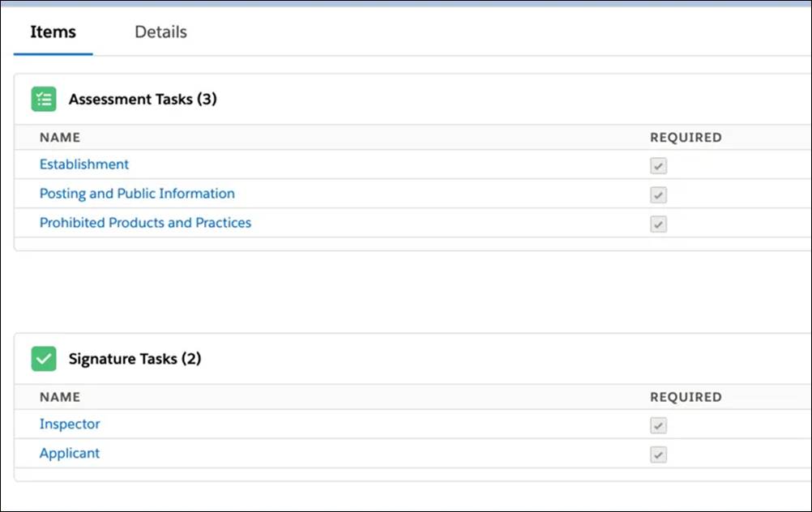Open the Establishment assessment task
This screenshot has height=512, width=812.
[x=84, y=164]
